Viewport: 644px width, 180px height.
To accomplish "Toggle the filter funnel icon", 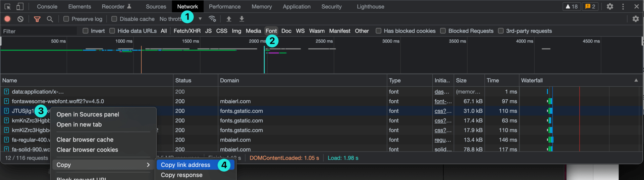I will tap(37, 19).
